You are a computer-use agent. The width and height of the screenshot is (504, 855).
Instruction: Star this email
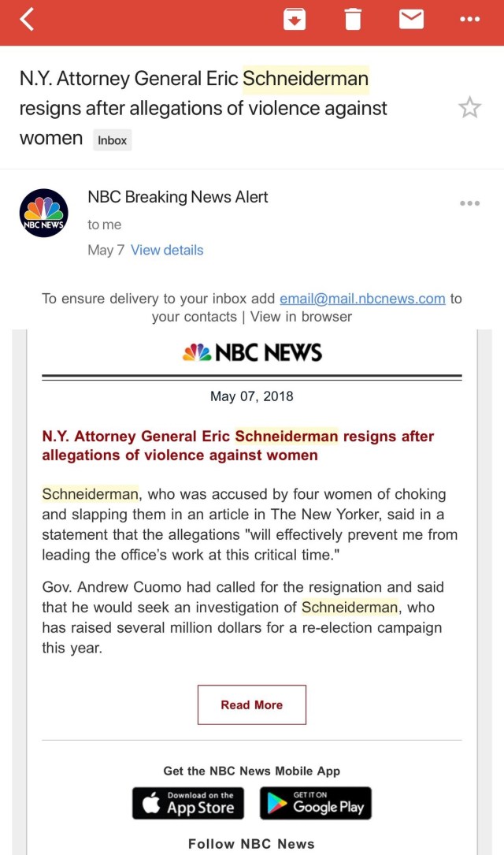[x=469, y=108]
